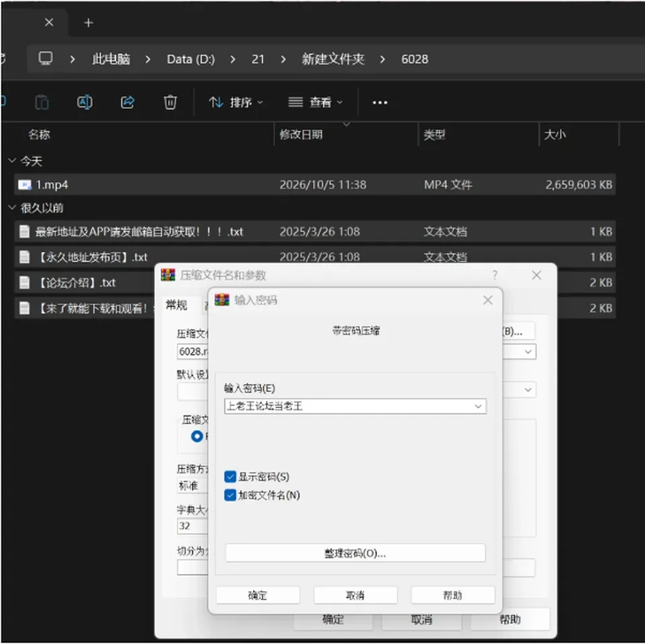This screenshot has width=645, height=644.
Task: Open the password history dropdown arrow
Action: click(x=478, y=406)
